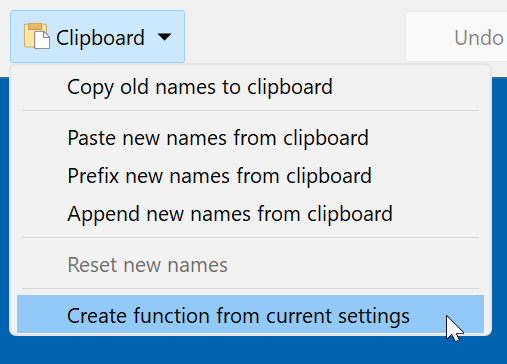This screenshot has height=364, width=507.
Task: Click the separator line above Create function
Action: point(250,289)
